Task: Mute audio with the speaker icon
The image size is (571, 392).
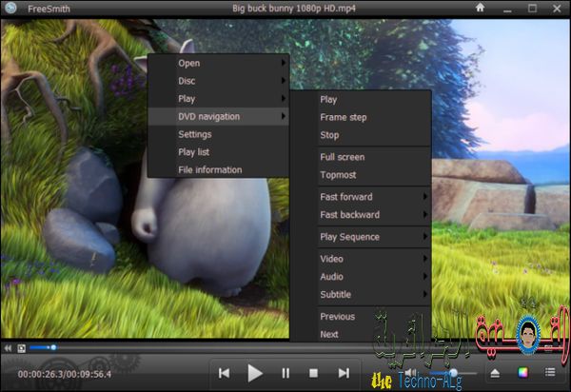Action: (410, 372)
